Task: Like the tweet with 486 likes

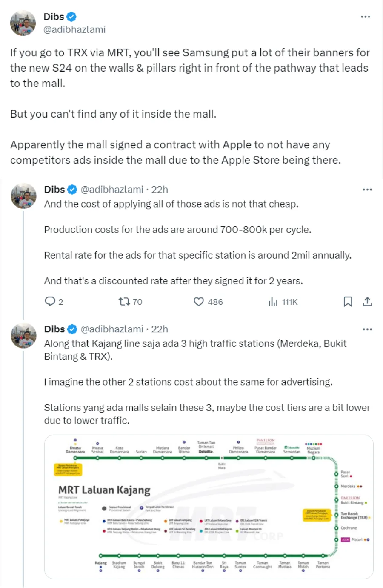Action: [x=199, y=302]
